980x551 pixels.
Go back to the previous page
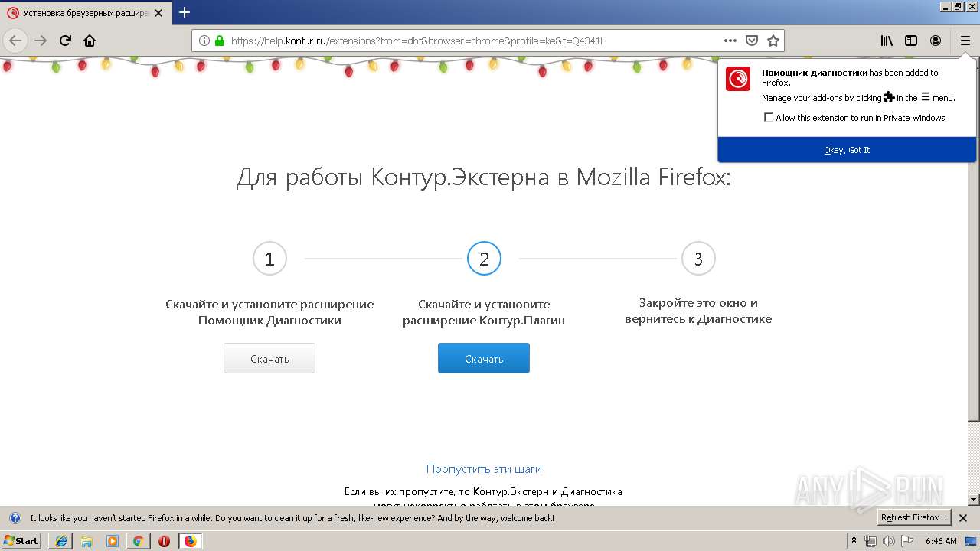[x=15, y=41]
